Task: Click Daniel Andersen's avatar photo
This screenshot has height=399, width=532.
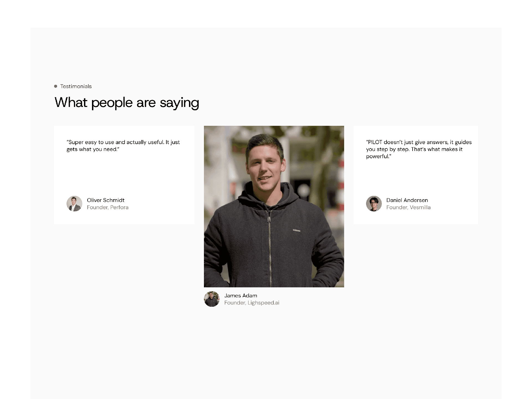Action: point(374,204)
